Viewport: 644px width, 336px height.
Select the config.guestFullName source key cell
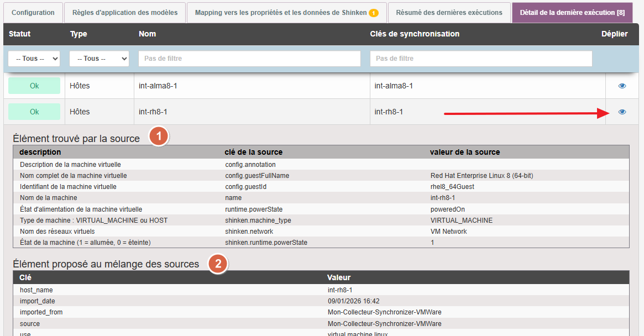[257, 176]
